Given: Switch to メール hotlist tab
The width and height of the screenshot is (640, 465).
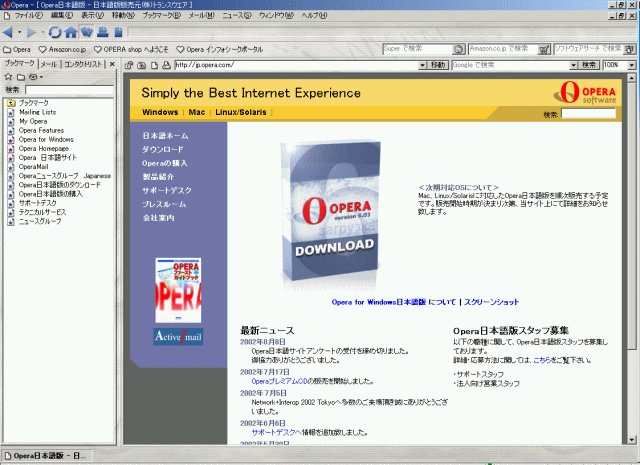Looking at the screenshot, I should 49,64.
